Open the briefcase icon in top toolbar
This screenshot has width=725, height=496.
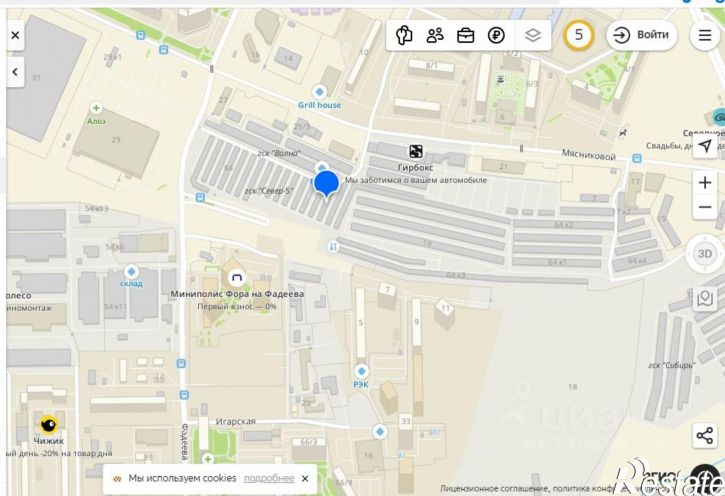(x=465, y=35)
